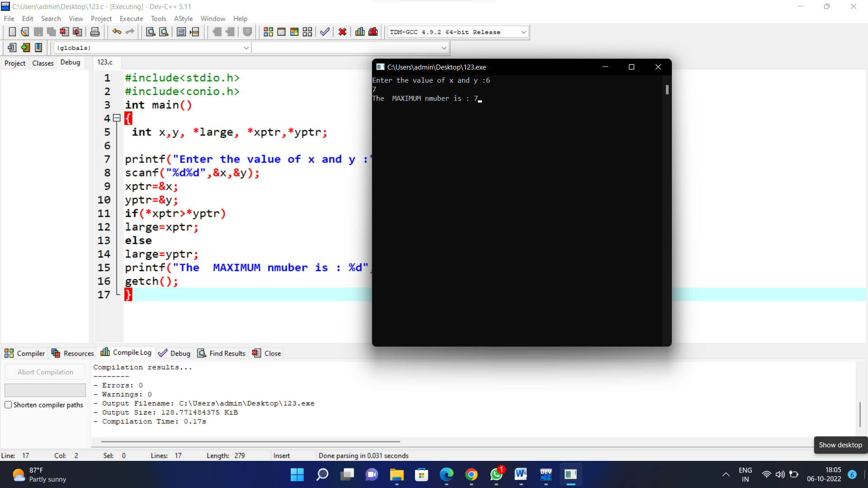Click the Undo arrow icon
868x488 pixels.
click(117, 32)
